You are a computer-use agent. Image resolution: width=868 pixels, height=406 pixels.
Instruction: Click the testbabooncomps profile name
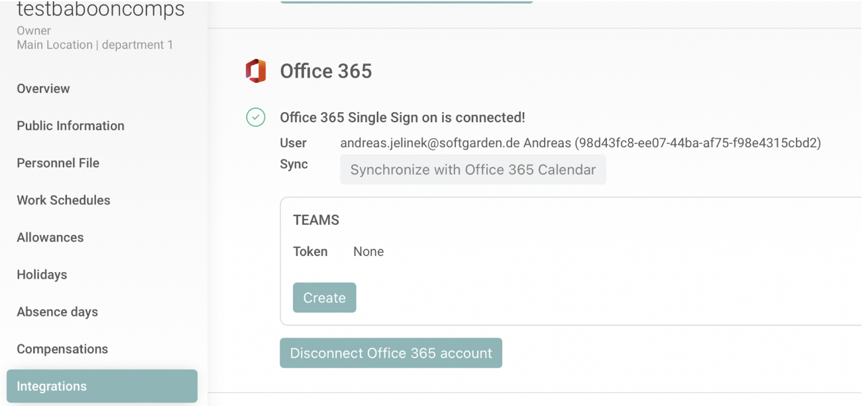(x=101, y=9)
